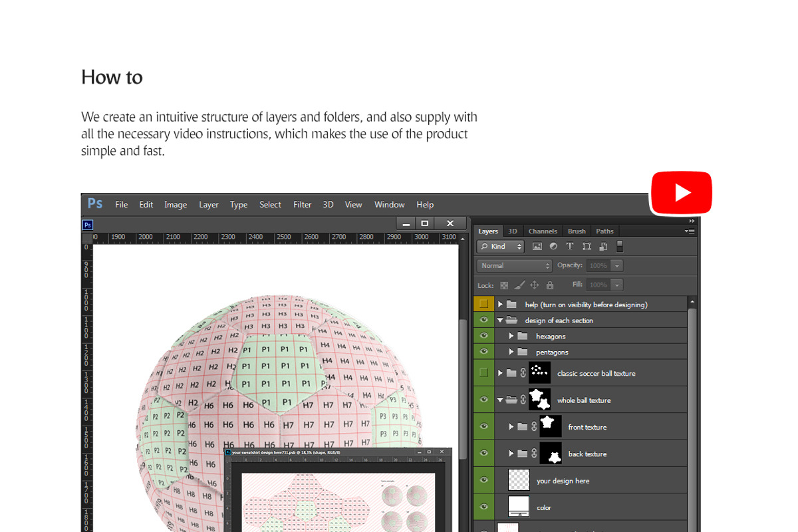The width and height of the screenshot is (798, 532).
Task: Expand the hexagons group
Action: point(511,336)
